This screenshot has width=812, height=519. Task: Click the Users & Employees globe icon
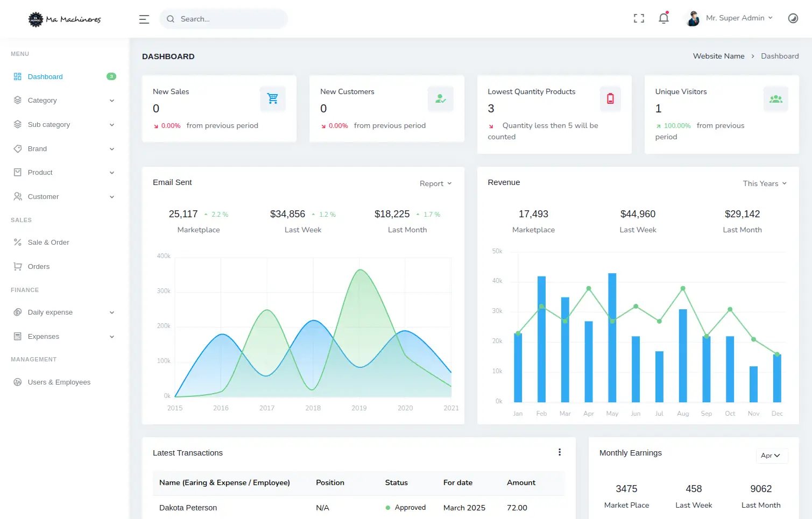[x=18, y=382]
